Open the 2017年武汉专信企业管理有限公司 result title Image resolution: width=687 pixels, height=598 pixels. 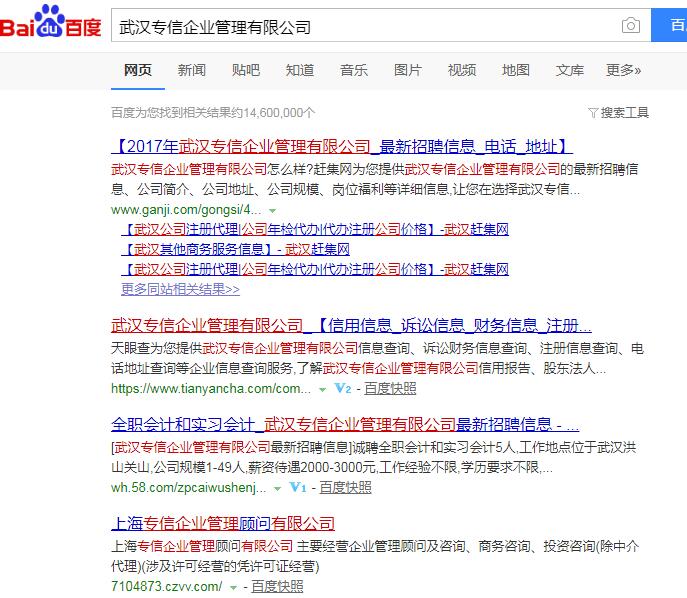tap(342, 146)
